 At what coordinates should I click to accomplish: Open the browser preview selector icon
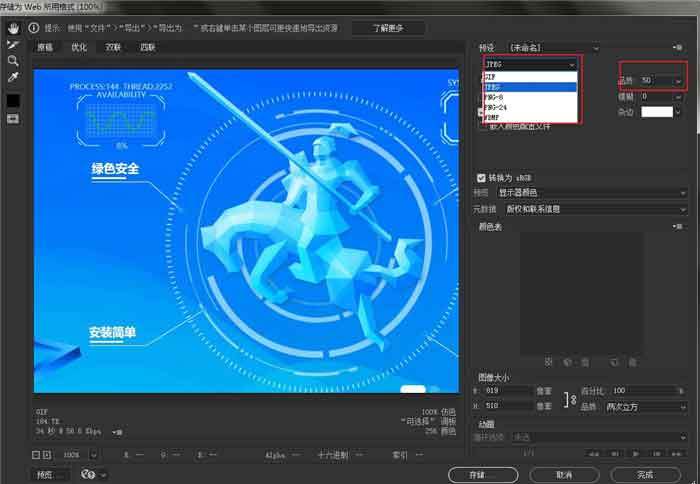point(88,475)
